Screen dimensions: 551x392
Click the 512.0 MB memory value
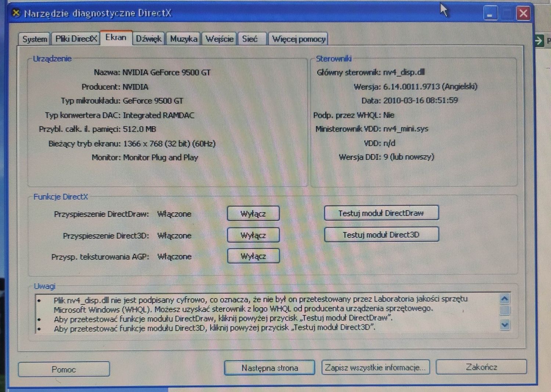[x=139, y=129]
